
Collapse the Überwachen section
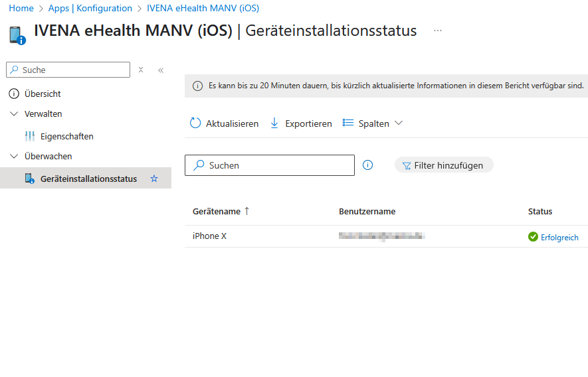click(15, 157)
